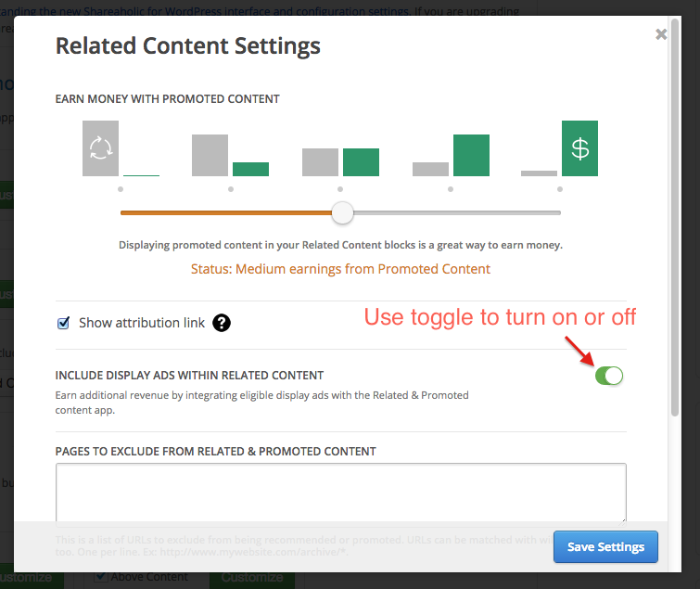Select the first slider stop dot

point(121,189)
